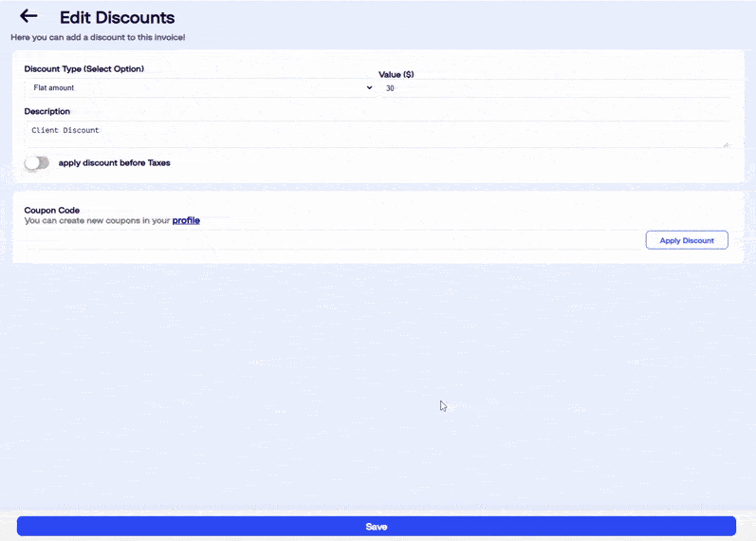Click the chevron arrow on Discount Type select
This screenshot has width=756, height=541.
[369, 88]
